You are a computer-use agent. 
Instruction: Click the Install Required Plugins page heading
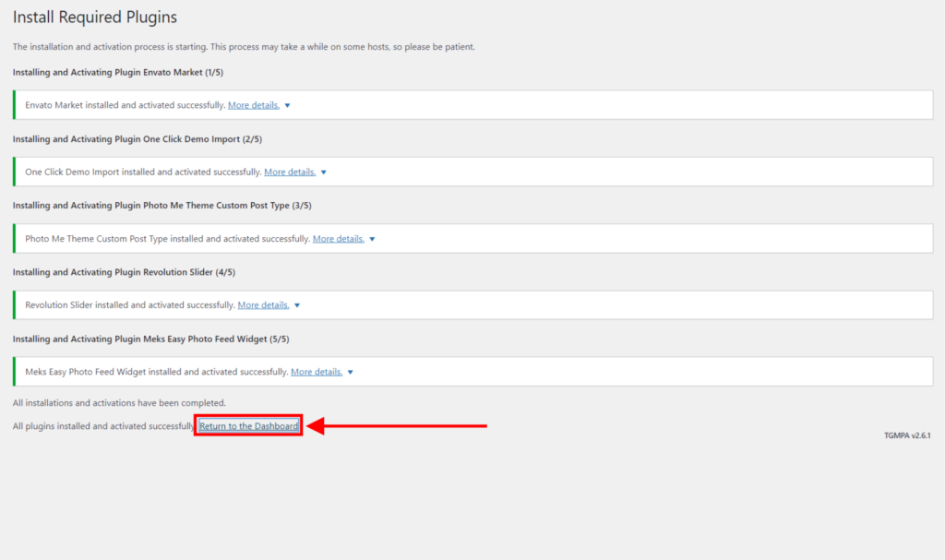[95, 18]
